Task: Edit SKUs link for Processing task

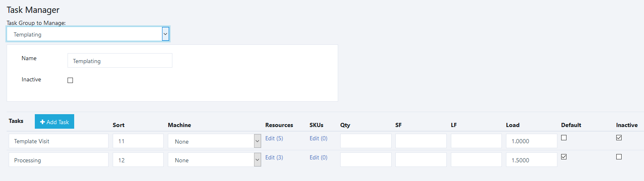Action: coord(318,157)
